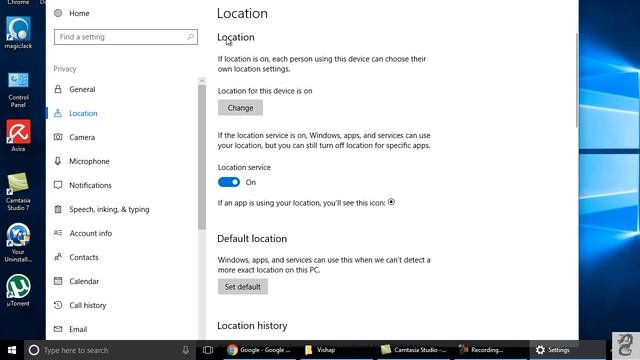This screenshot has width=640, height=360.
Task: Click the Email envelope icon
Action: [58, 329]
